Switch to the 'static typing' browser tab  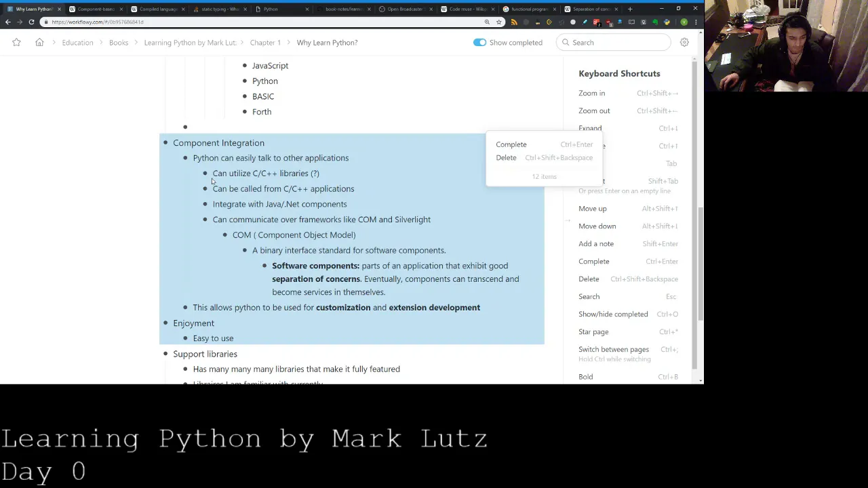(219, 9)
